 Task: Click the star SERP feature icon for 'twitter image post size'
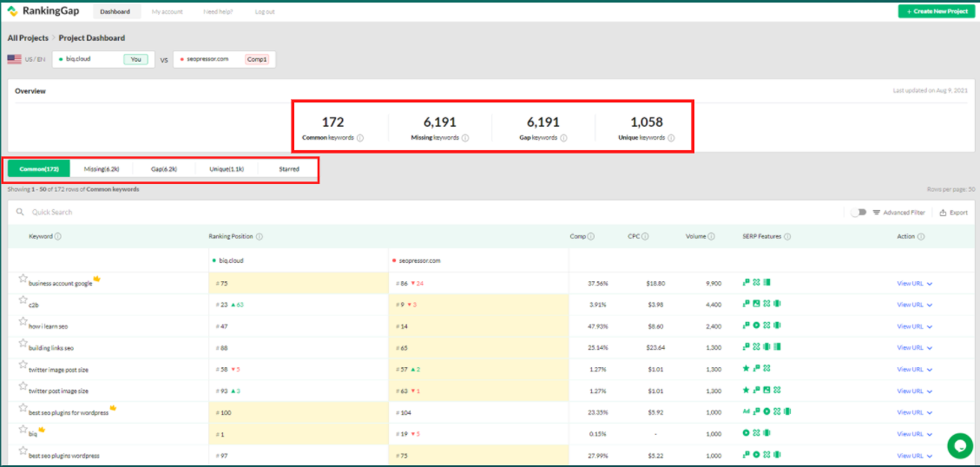(x=746, y=369)
